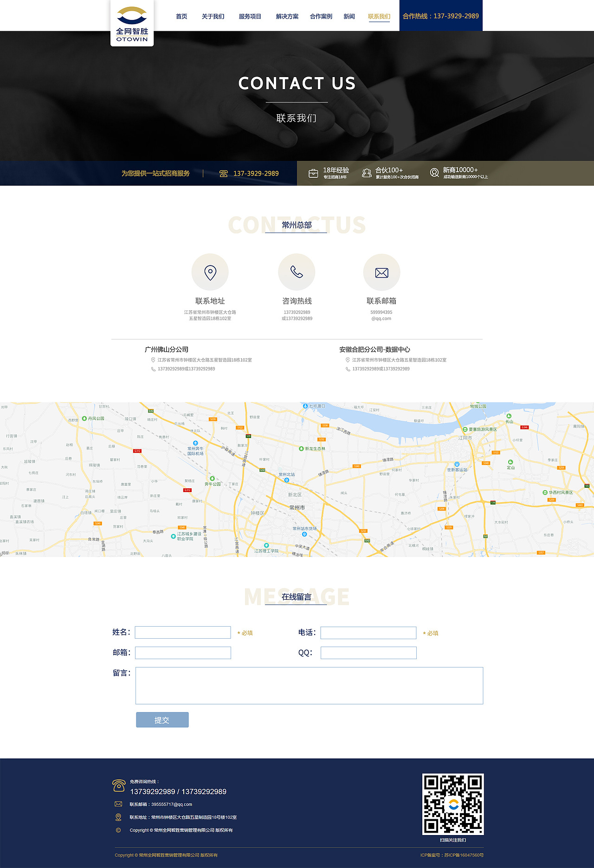The height and width of the screenshot is (868, 594).
Task: Click the 广州佛山分公司 heading
Action: (167, 350)
